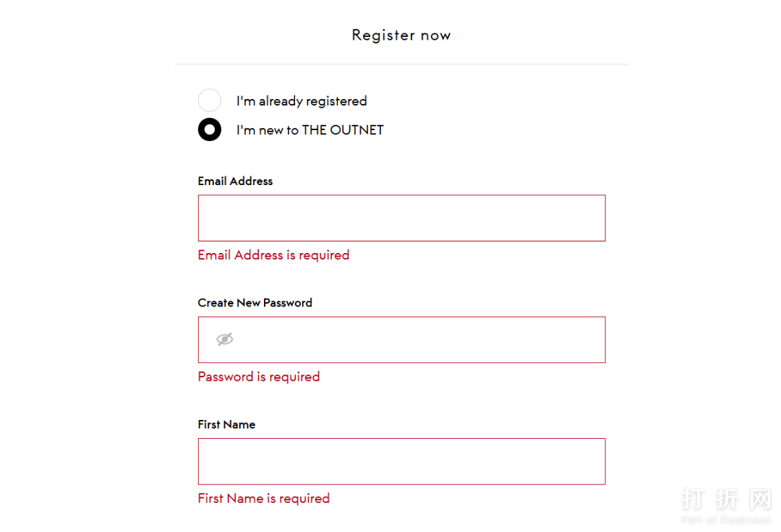Click the "Create New Password" field label
The image size is (781, 532).
[255, 303]
